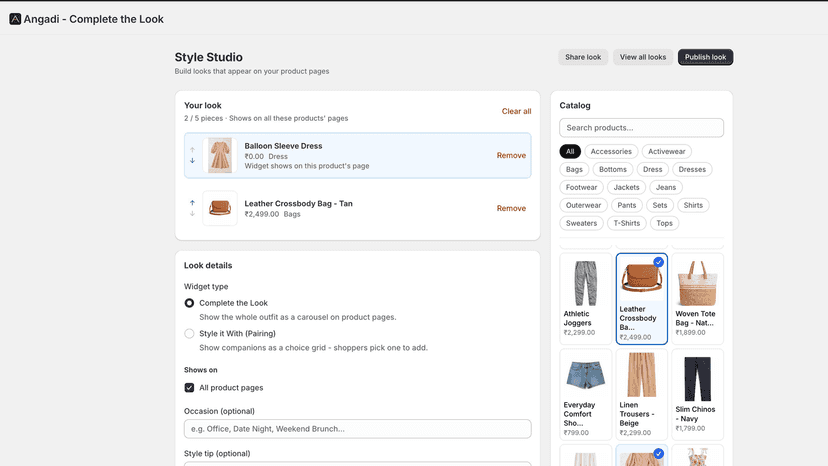Open View all looks
The height and width of the screenshot is (466, 828).
pyautogui.click(x=643, y=57)
